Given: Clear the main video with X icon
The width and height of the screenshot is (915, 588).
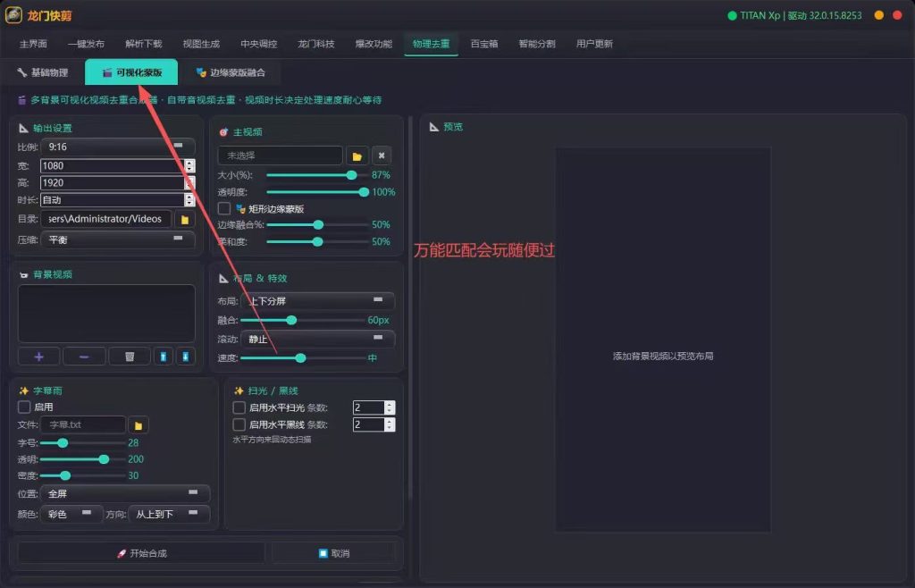Looking at the screenshot, I should pos(382,155).
